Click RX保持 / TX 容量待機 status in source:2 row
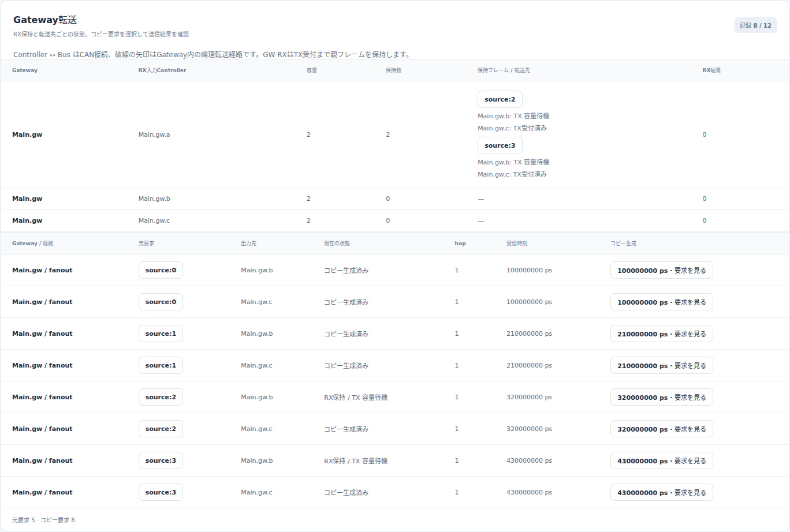This screenshot has width=790, height=532. pos(356,397)
